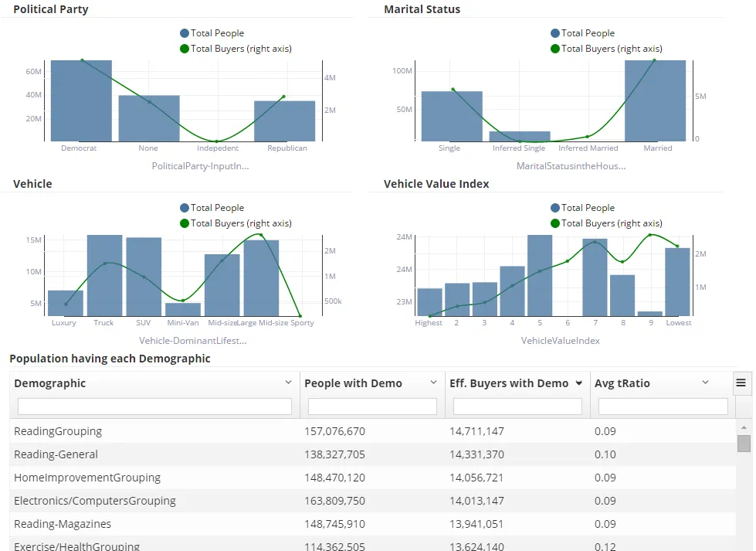This screenshot has width=756, height=551.
Task: Click the Avg tRatio filter input field
Action: pyautogui.click(x=663, y=406)
